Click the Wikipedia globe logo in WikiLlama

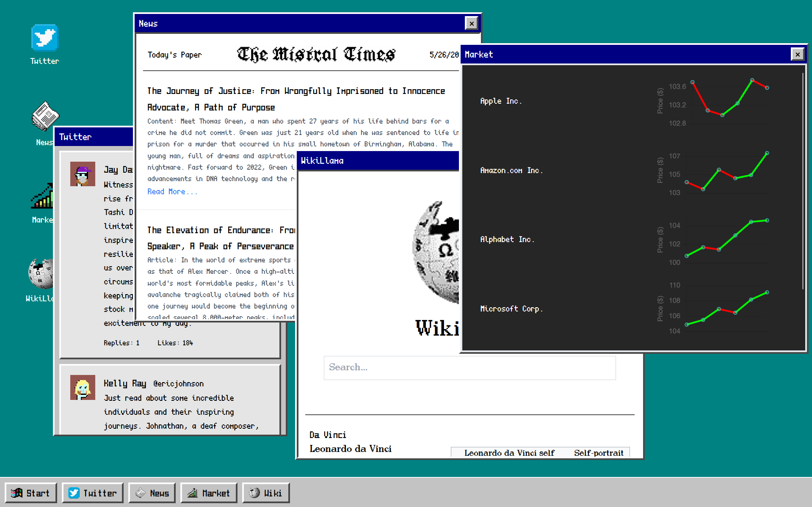point(436,252)
